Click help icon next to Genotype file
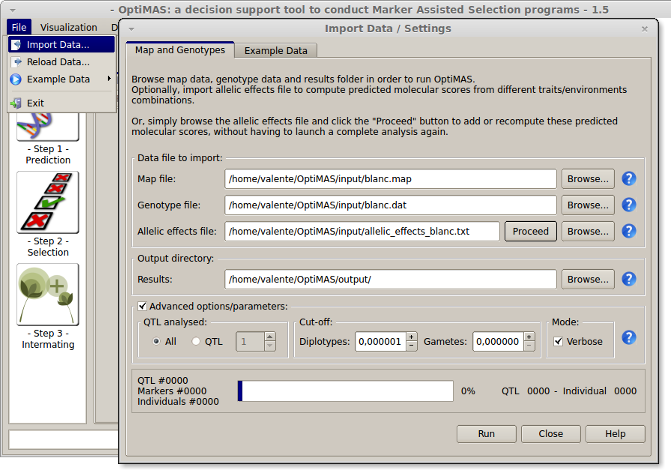Viewport: 671px width, 470px height. 629,205
